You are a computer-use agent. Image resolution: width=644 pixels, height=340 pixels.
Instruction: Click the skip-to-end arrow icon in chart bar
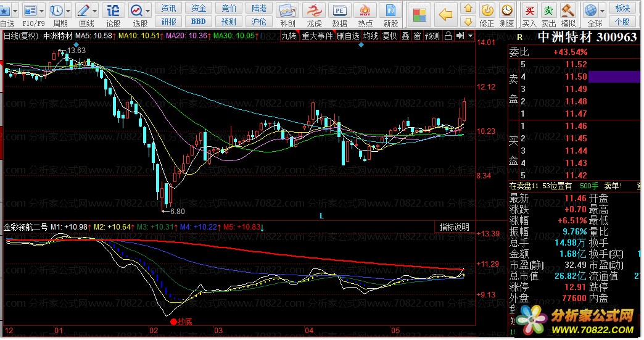pos(460,36)
